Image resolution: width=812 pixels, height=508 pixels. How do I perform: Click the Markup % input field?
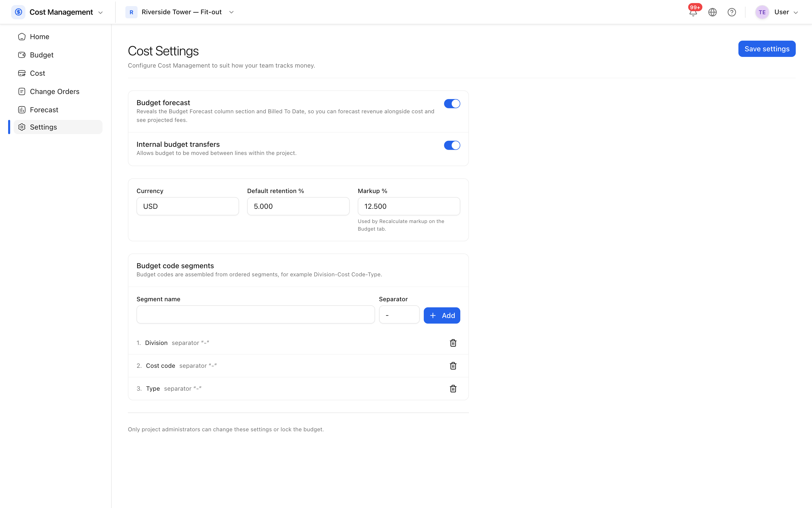click(x=409, y=206)
